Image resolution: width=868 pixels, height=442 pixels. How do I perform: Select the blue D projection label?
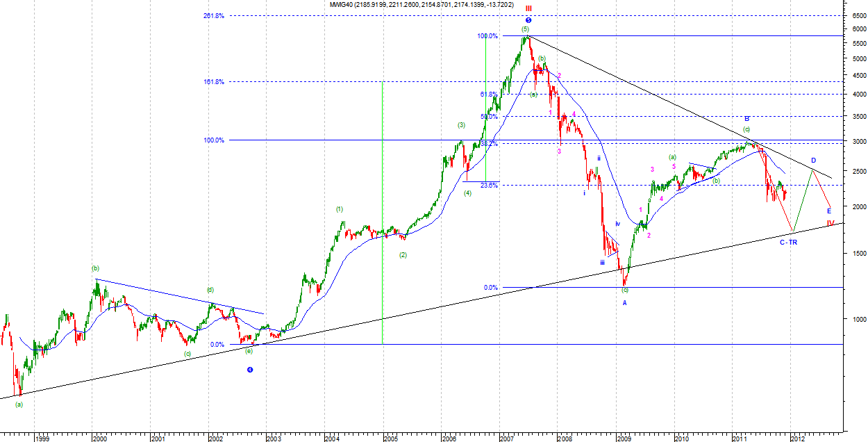[813, 161]
